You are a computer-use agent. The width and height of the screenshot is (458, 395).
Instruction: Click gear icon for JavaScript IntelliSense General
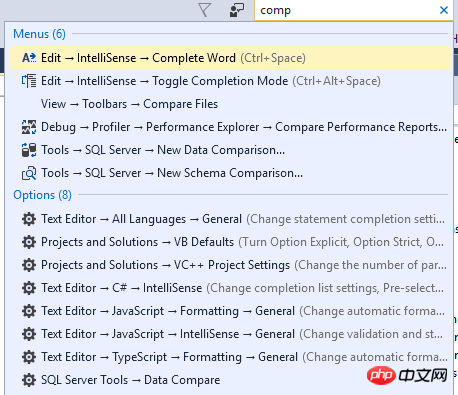pos(29,334)
